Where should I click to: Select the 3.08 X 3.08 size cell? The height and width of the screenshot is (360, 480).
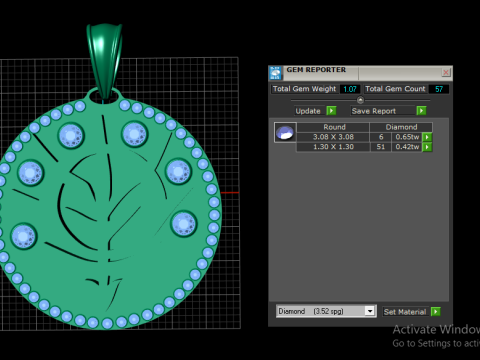point(333,137)
